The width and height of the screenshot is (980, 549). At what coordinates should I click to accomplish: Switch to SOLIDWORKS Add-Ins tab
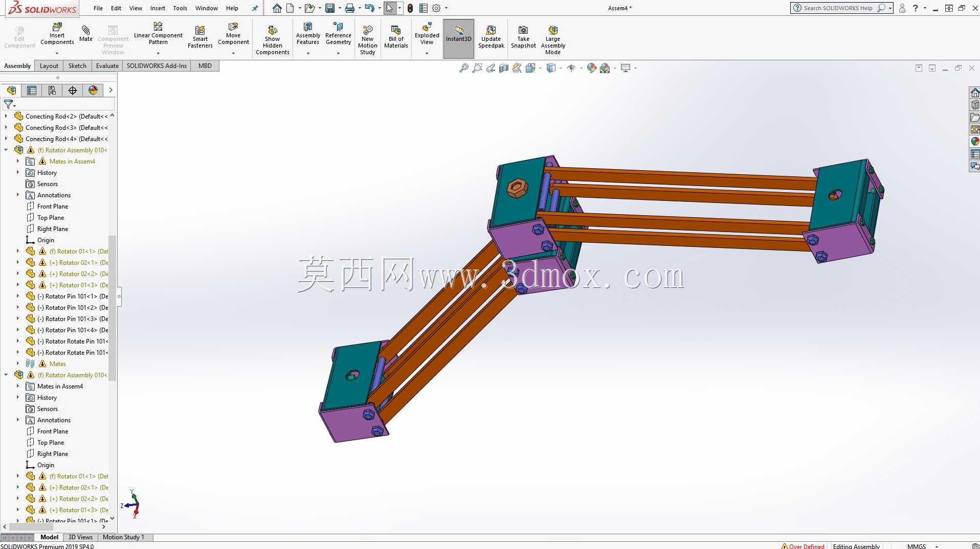point(157,66)
